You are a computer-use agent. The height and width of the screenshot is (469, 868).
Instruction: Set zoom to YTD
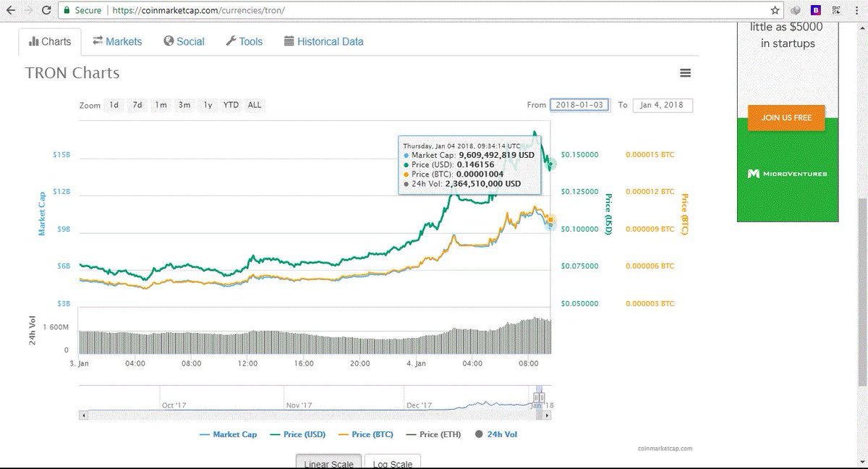[231, 105]
